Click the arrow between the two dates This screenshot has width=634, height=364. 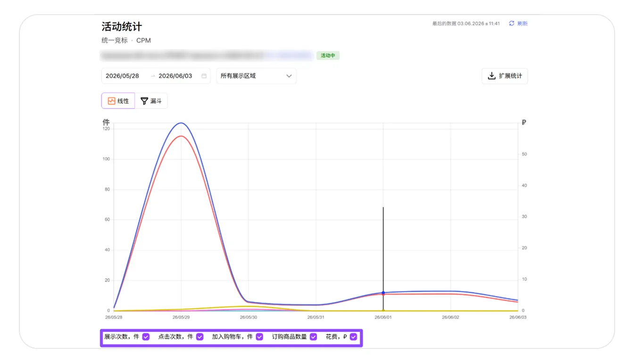pyautogui.click(x=152, y=76)
